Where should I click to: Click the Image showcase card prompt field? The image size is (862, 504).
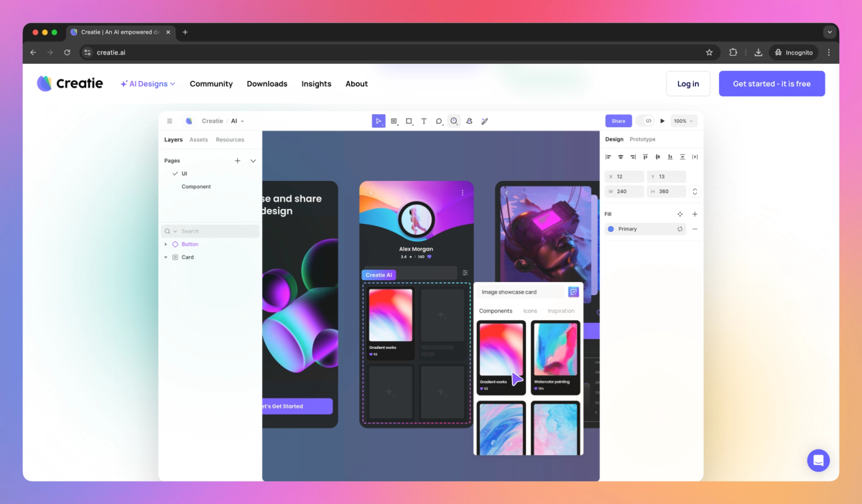pos(522,292)
